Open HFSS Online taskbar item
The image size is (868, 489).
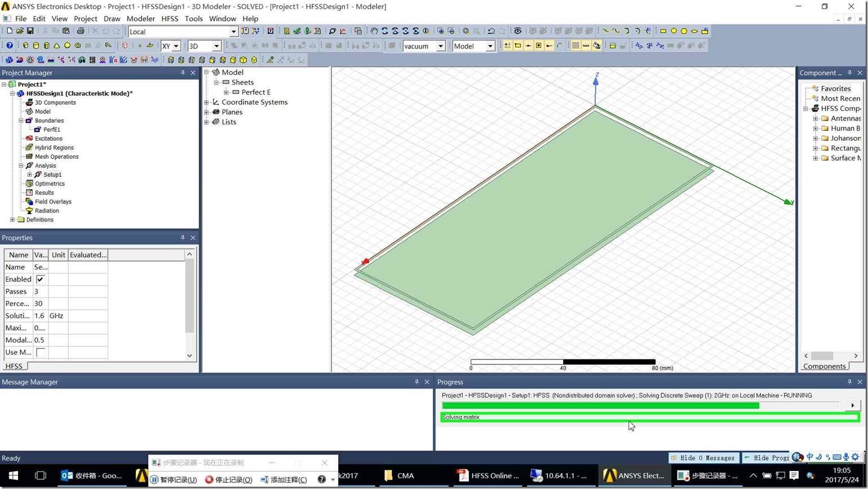click(488, 476)
